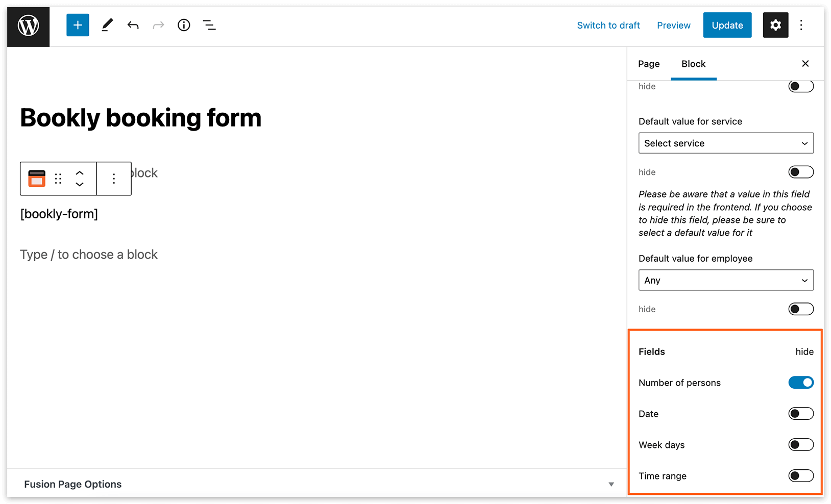Screen dimensions: 831x504
Task: Click the 'Default value for employee' label
Action: click(695, 259)
